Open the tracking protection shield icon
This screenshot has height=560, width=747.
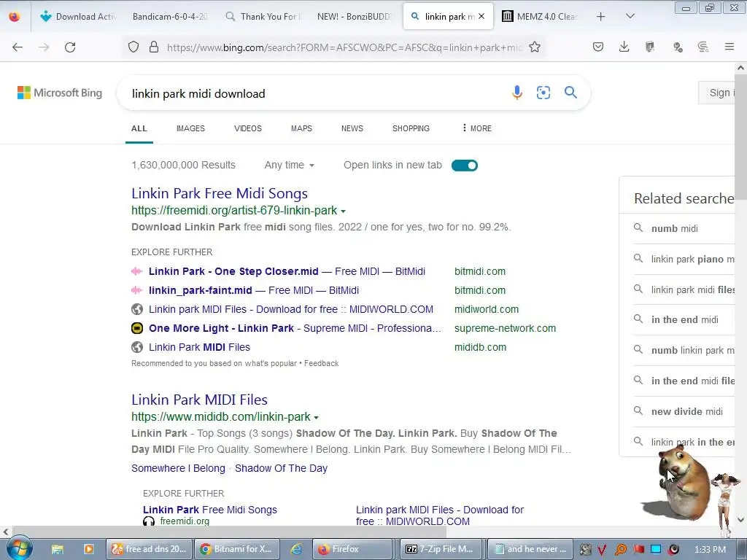point(133,47)
